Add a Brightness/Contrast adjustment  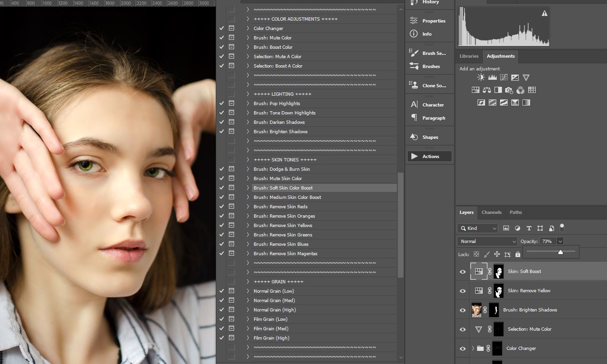coord(481,78)
